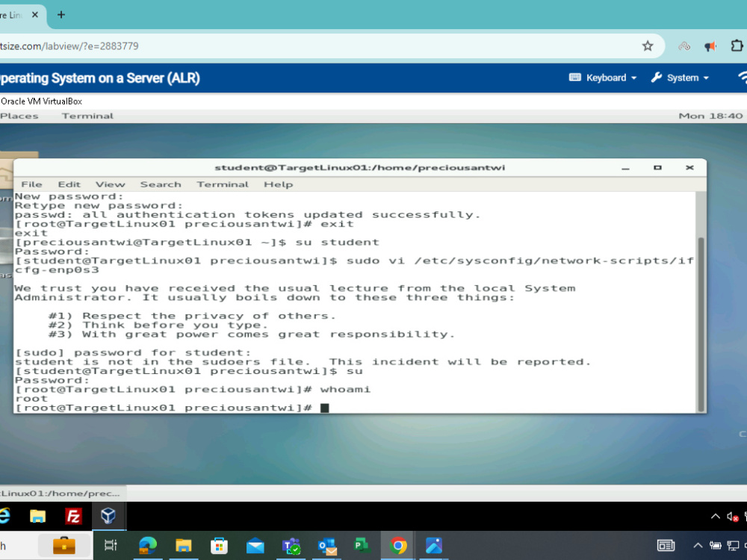Open the Keyboard dropdown menu
The width and height of the screenshot is (747, 560).
coord(603,78)
